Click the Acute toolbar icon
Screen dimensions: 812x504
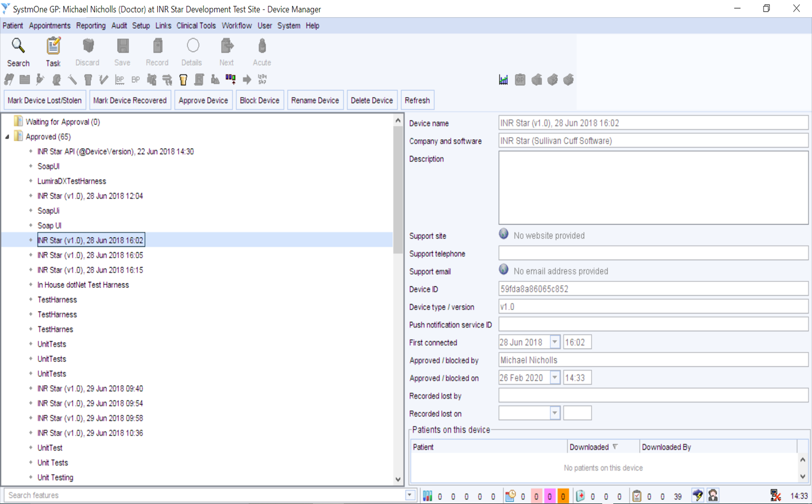(x=262, y=46)
